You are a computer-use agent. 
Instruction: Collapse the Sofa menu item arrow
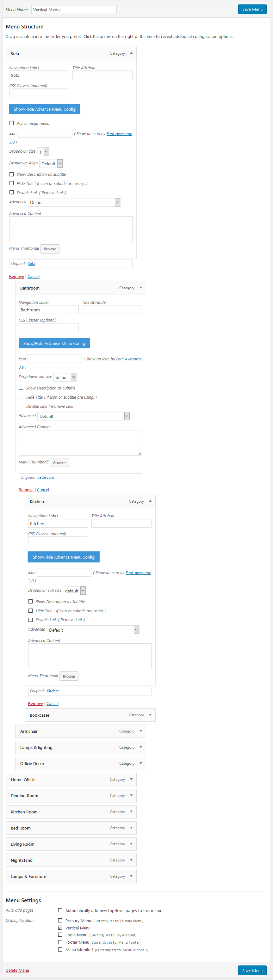[131, 53]
